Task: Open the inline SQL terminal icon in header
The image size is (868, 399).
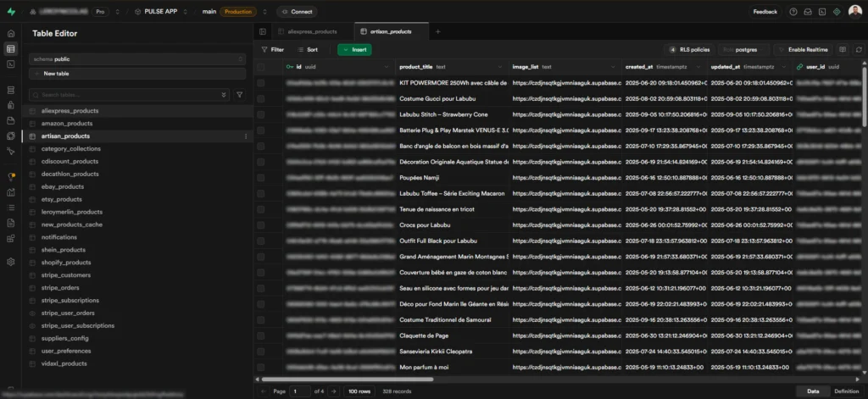Action: [822, 12]
